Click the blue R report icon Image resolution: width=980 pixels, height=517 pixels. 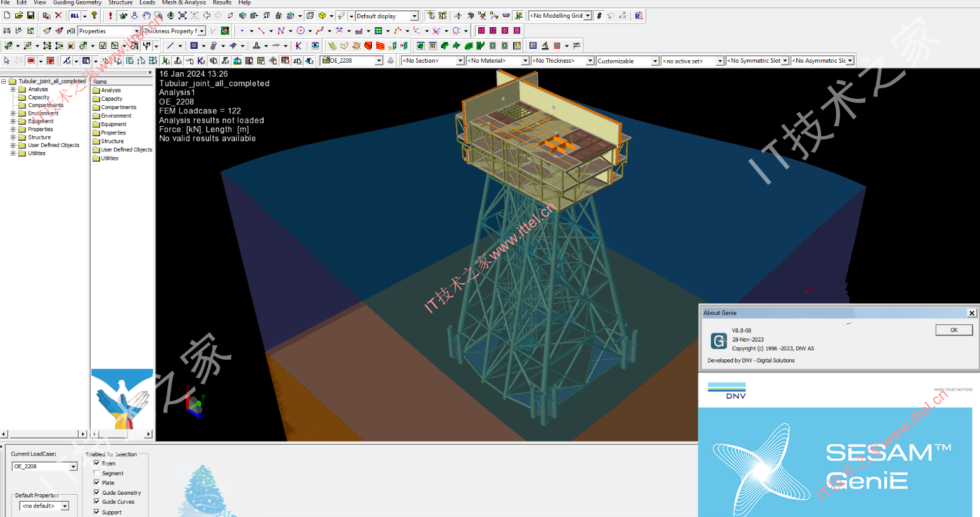click(x=639, y=16)
